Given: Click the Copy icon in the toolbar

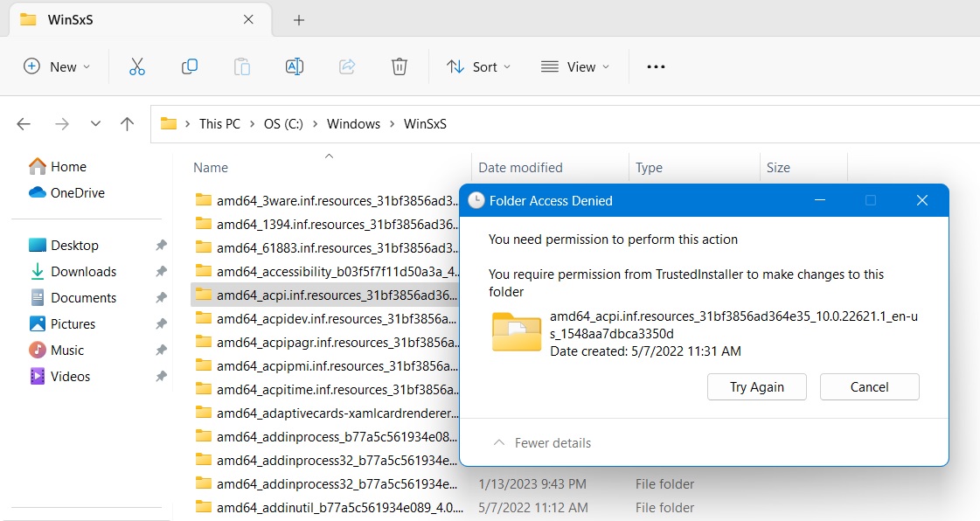Looking at the screenshot, I should pyautogui.click(x=190, y=66).
